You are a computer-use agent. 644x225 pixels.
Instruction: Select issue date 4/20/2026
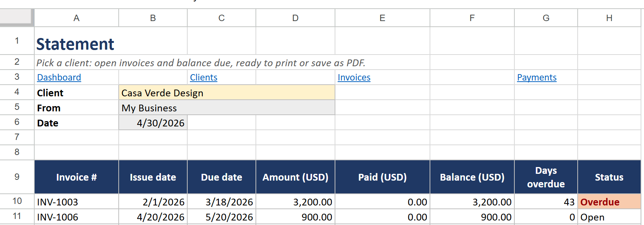coord(153,217)
